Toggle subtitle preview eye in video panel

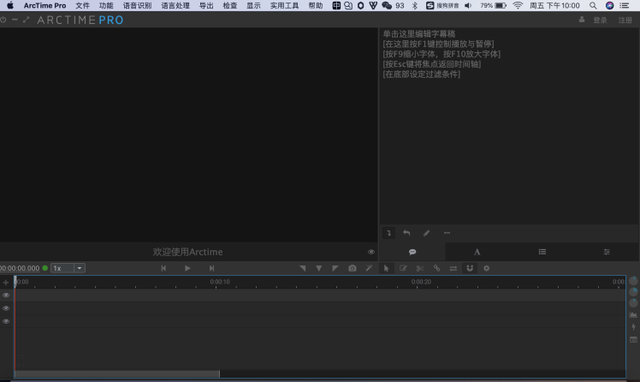click(371, 252)
